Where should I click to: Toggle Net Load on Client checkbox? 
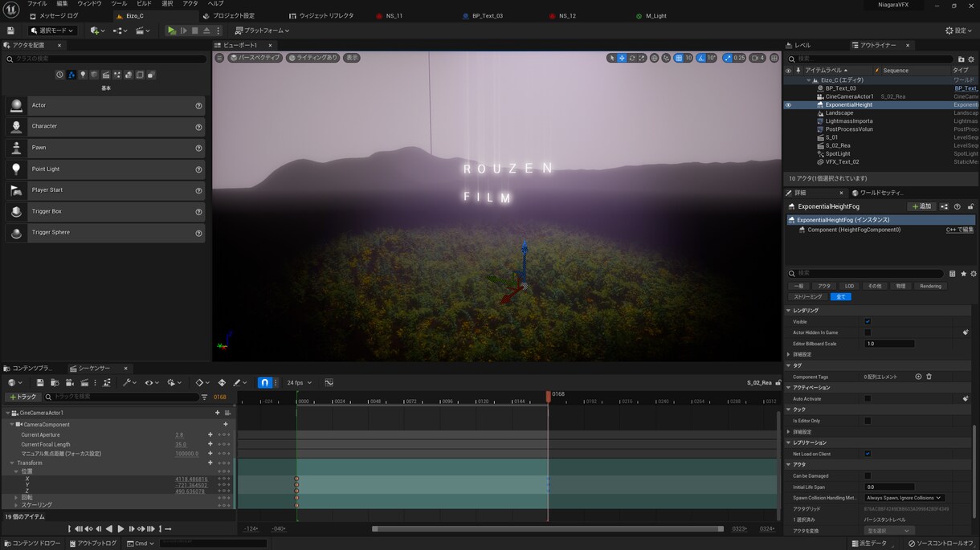868,454
